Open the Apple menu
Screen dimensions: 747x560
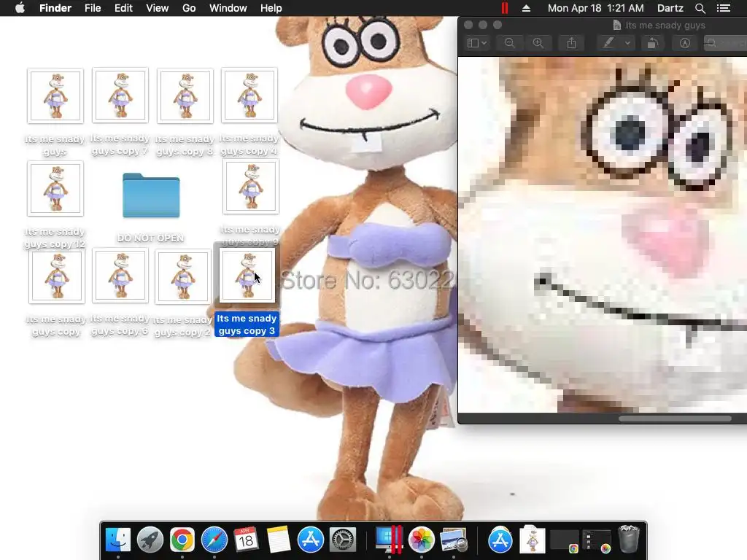point(20,8)
